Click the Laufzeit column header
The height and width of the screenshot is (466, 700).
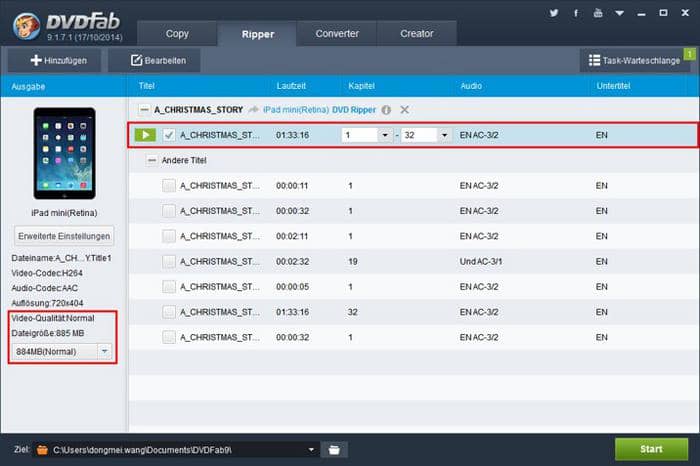(x=291, y=86)
